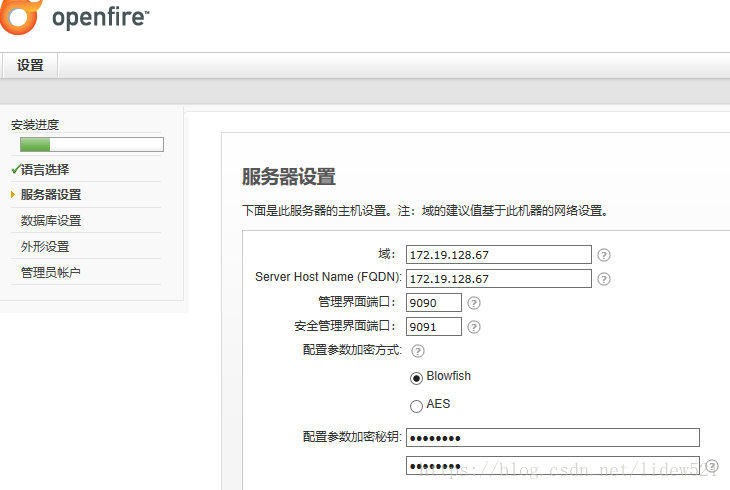The width and height of the screenshot is (730, 490).
Task: Select 数据库设置 step in sidebar
Action: point(51,220)
